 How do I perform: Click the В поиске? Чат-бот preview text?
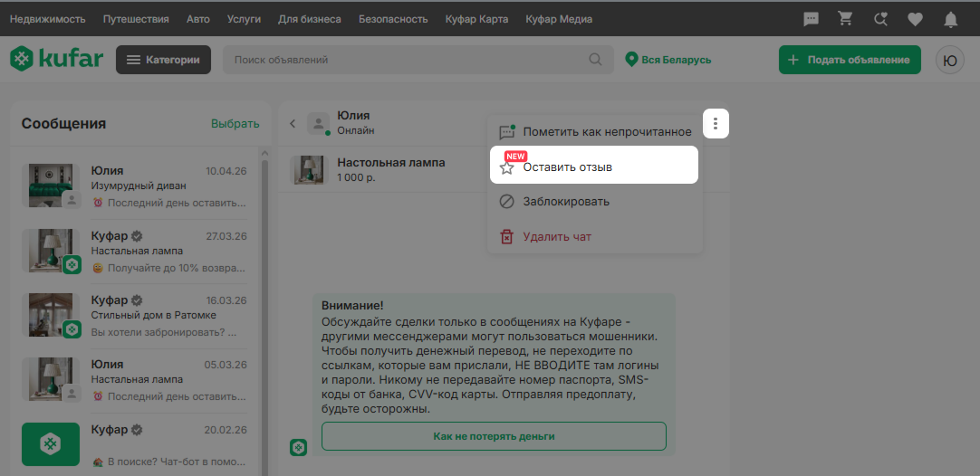[168, 462]
